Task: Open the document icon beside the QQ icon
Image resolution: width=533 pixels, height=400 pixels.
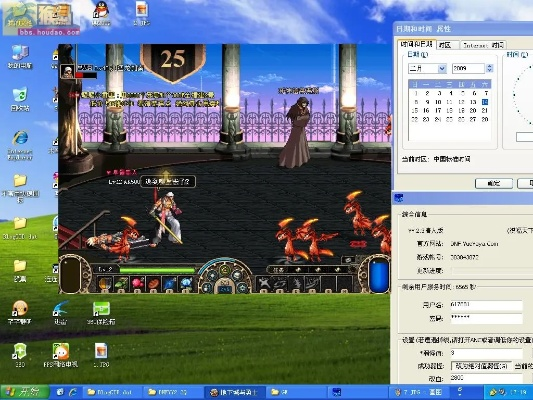Action: (x=141, y=14)
